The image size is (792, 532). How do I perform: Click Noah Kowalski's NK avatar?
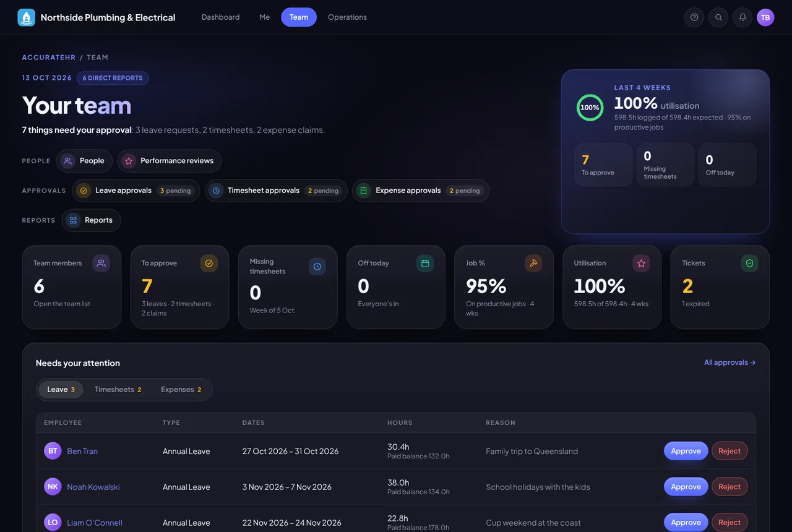(x=53, y=487)
